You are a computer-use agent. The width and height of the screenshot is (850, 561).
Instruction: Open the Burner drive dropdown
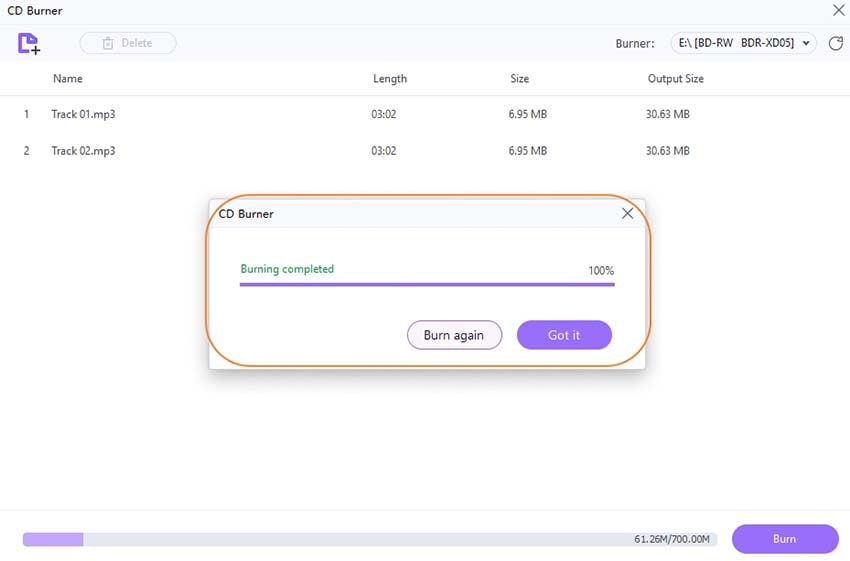point(743,43)
